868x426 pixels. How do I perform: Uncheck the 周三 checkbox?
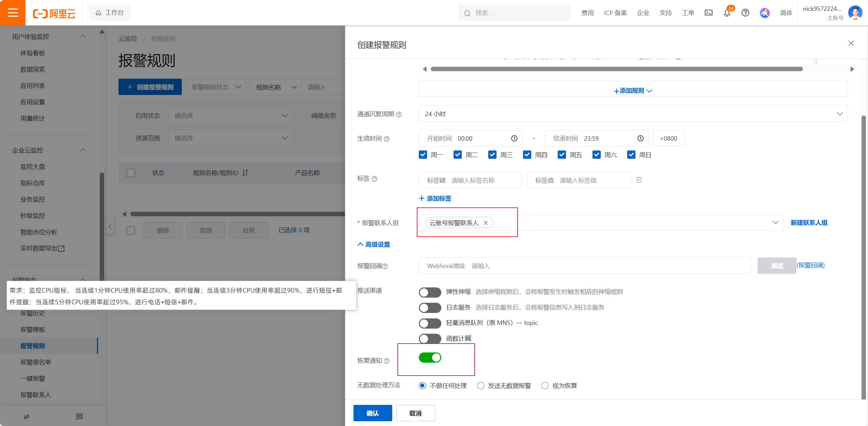point(492,155)
